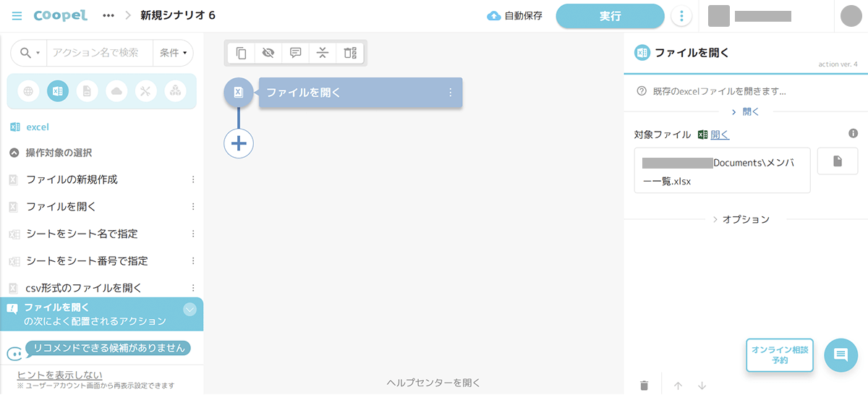The image size is (868, 395).
Task: Open the three-dot menu beside 実行
Action: pos(681,16)
